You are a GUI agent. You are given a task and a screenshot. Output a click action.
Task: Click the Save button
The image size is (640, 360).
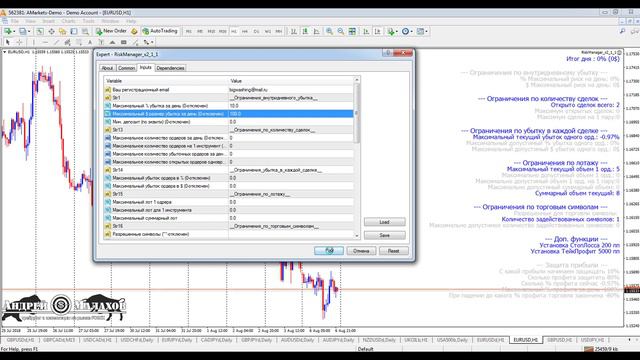click(x=384, y=235)
